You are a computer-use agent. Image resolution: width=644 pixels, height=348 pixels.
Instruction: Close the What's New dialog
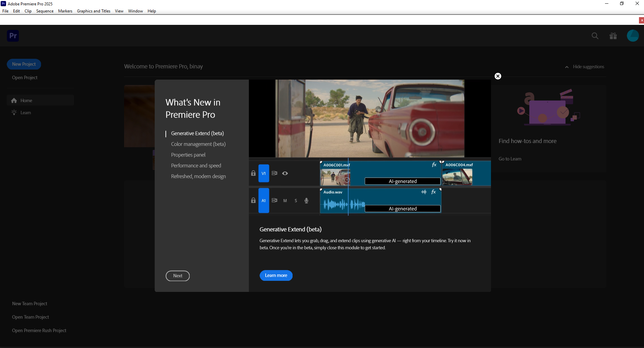tap(498, 76)
